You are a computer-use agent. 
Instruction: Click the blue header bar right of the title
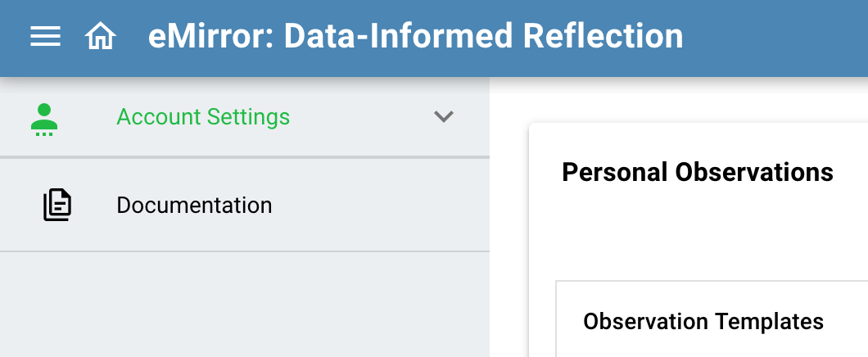click(x=775, y=37)
